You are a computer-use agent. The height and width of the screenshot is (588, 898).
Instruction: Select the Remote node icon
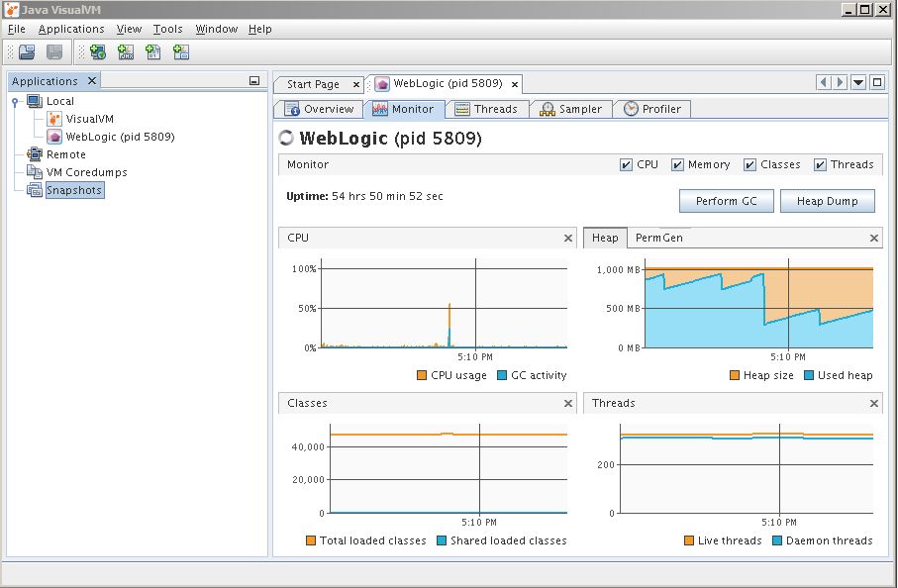pos(34,154)
